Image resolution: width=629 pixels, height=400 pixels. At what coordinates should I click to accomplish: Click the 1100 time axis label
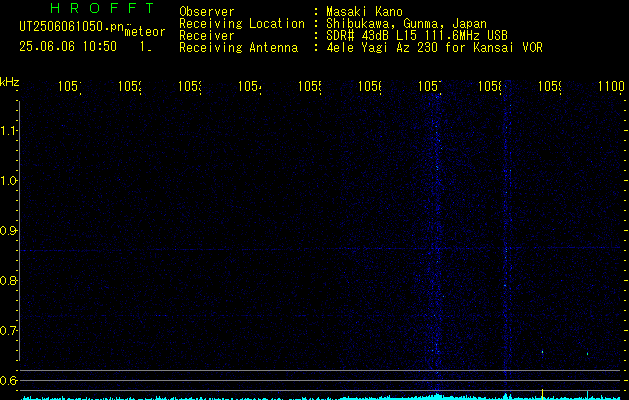(x=611, y=86)
